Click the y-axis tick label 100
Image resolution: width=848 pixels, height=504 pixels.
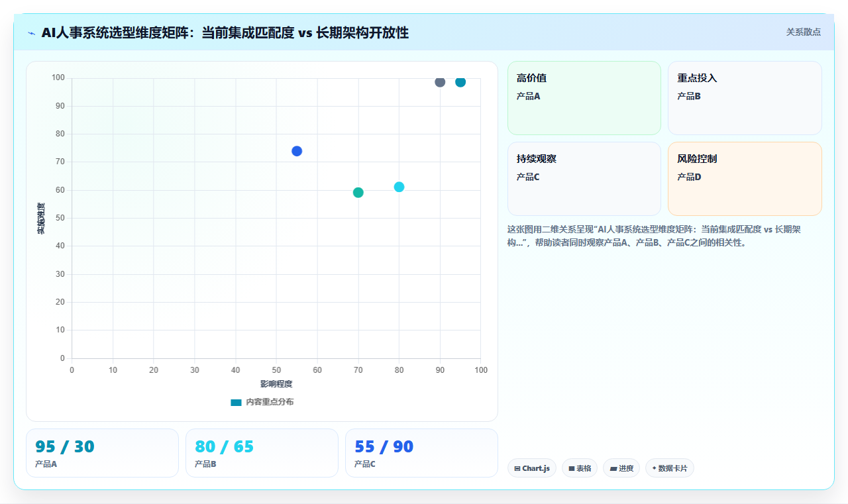(x=58, y=78)
